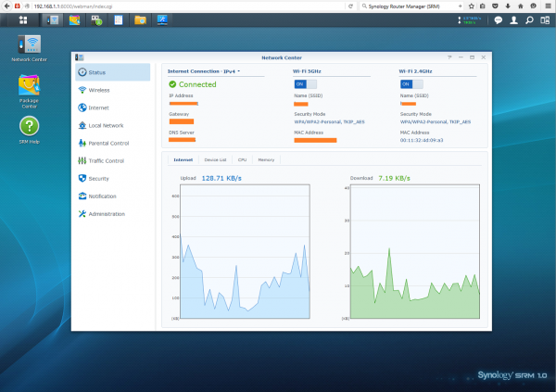Image resolution: width=556 pixels, height=392 pixels.
Task: Open the folder icon in the taskbar
Action: (x=141, y=20)
